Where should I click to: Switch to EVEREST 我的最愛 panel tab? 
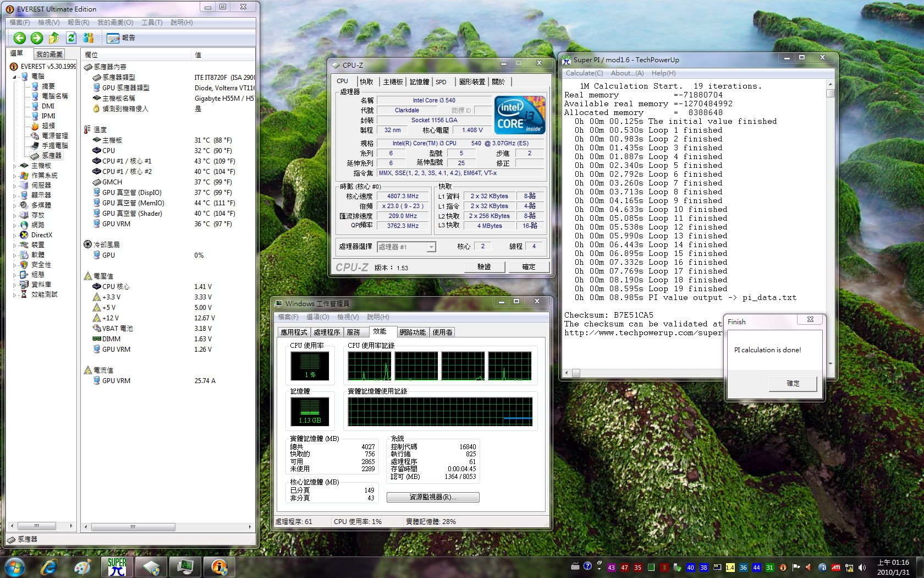pyautogui.click(x=50, y=54)
